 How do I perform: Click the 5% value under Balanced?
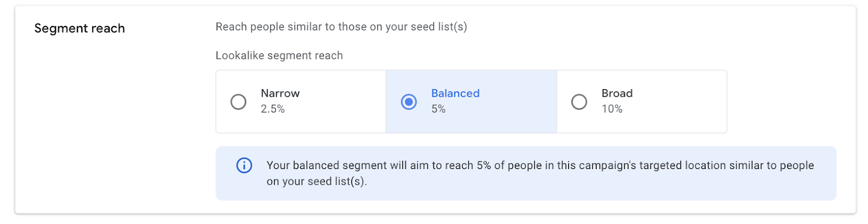click(438, 109)
